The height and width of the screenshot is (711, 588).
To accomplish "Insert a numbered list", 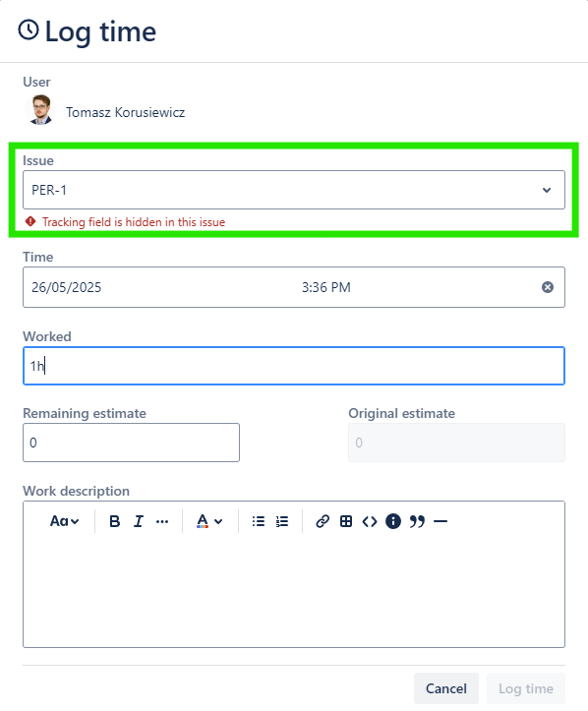I will point(282,521).
